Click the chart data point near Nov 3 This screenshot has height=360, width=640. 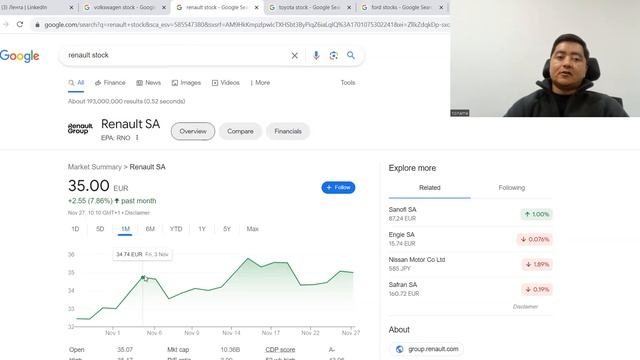pos(143,278)
